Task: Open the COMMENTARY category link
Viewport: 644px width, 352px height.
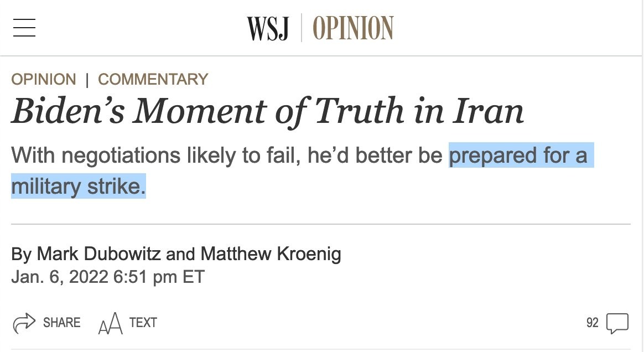Action: [153, 80]
